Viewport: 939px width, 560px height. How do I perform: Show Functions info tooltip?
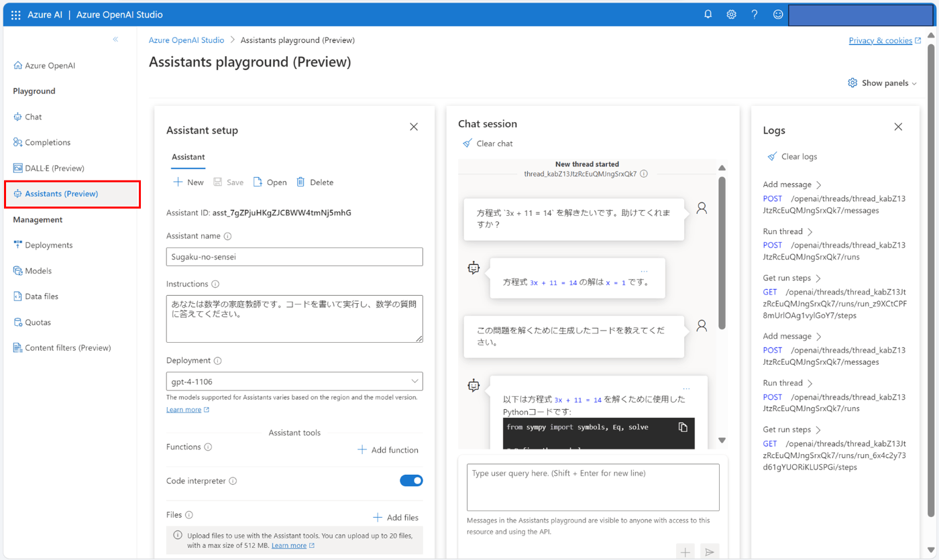point(208,447)
